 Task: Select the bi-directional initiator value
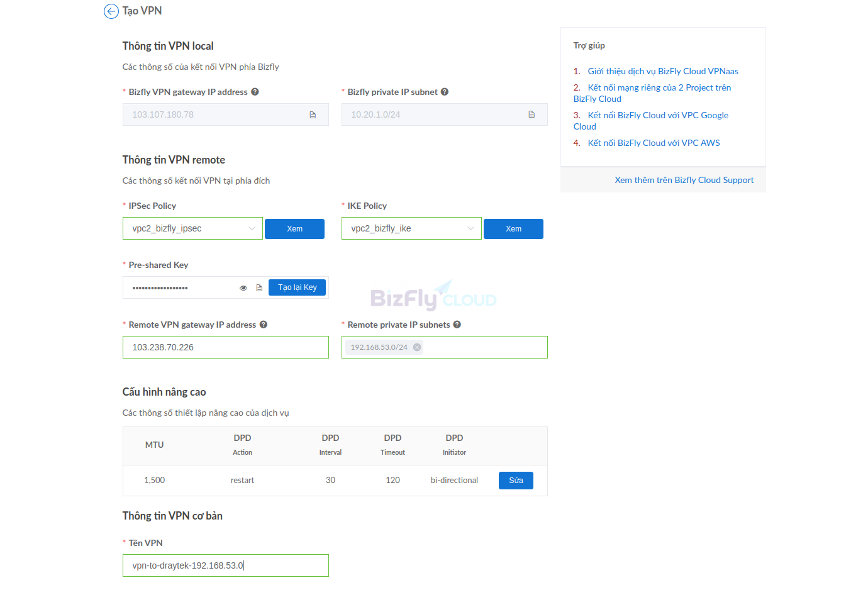454,480
